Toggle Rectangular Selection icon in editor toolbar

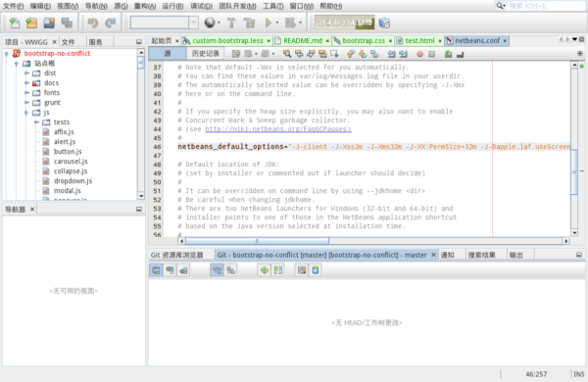(334, 54)
